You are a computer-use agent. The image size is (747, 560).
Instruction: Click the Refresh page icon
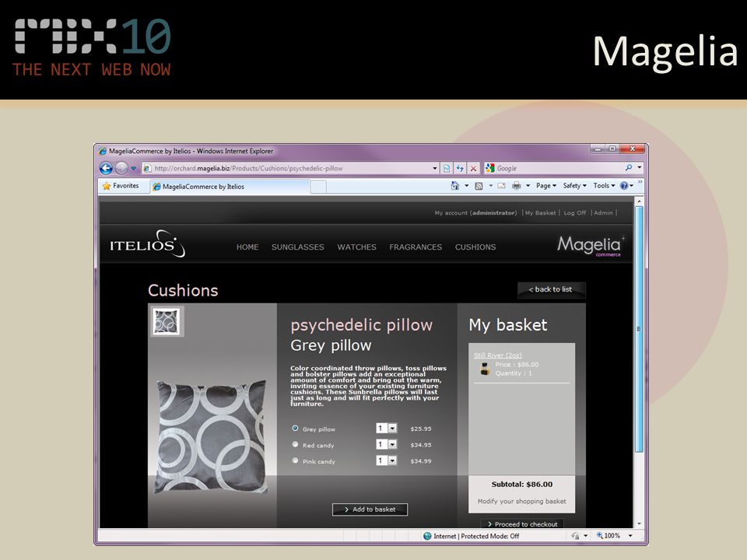(x=460, y=168)
